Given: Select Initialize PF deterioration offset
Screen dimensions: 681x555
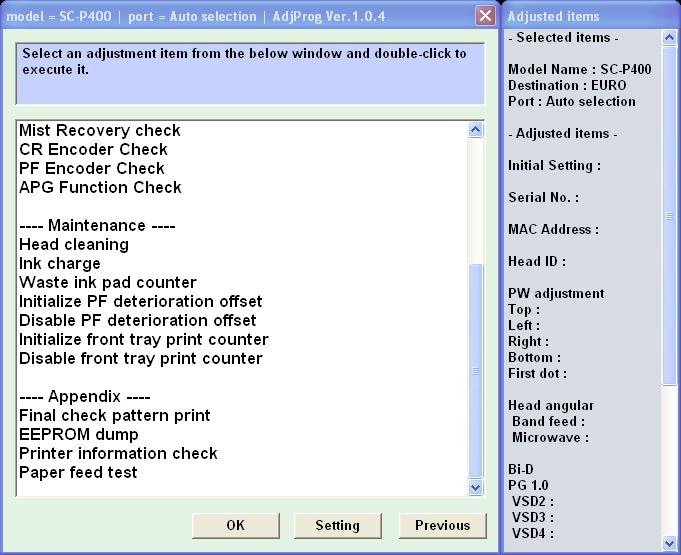Looking at the screenshot, I should 140,301.
